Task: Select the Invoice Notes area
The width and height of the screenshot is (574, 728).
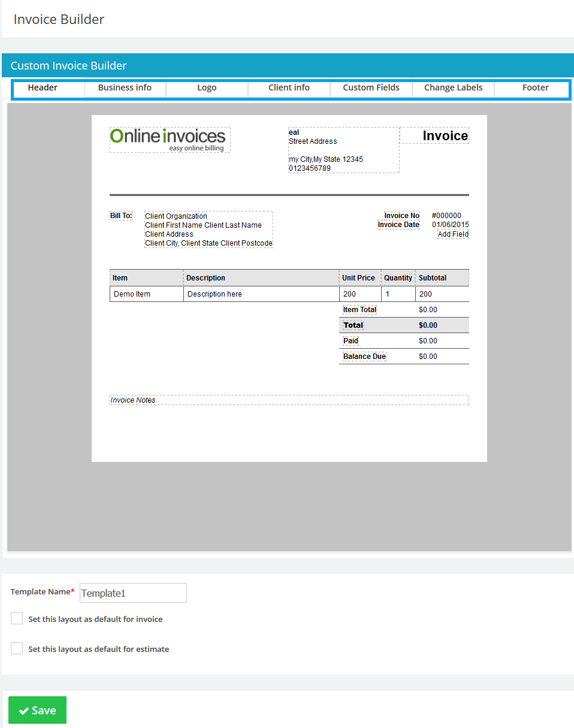Action: [133, 400]
